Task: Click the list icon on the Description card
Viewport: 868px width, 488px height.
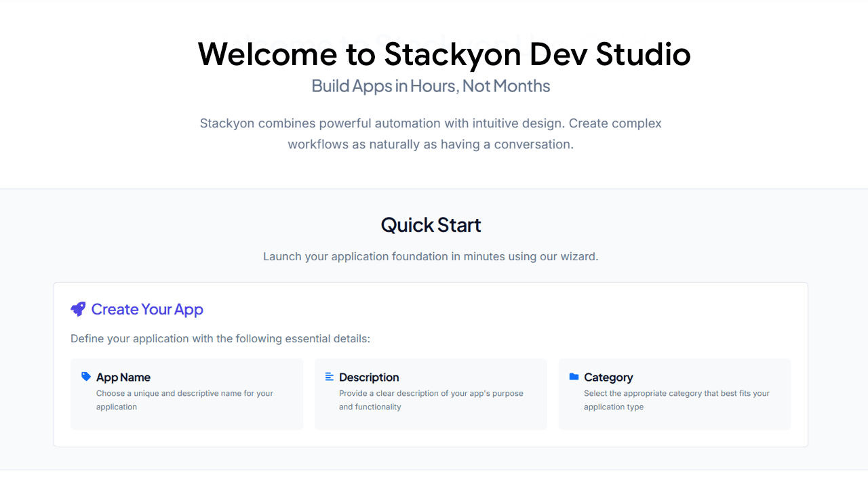Action: (328, 375)
